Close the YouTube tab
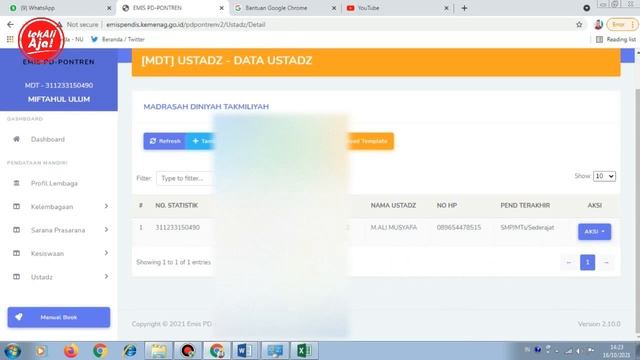This screenshot has height=360, width=640. [x=446, y=8]
